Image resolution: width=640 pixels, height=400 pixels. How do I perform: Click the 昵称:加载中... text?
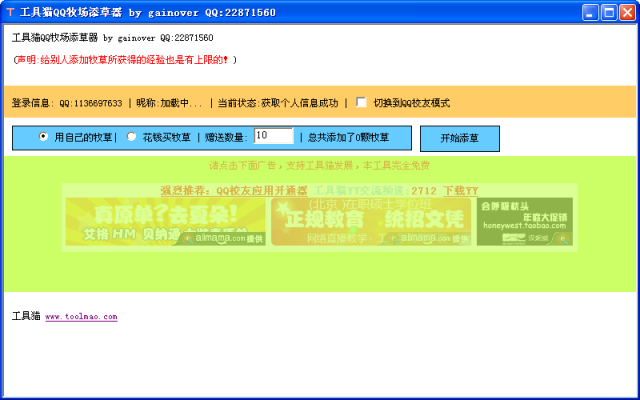pos(169,103)
